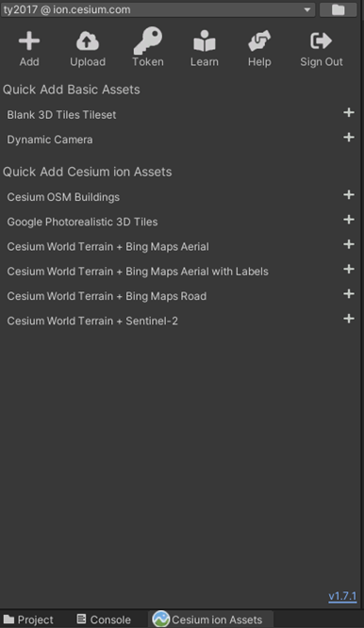Viewport: 364px width, 628px height.
Task: Click the folder icon beside account dropdown
Action: click(338, 9)
